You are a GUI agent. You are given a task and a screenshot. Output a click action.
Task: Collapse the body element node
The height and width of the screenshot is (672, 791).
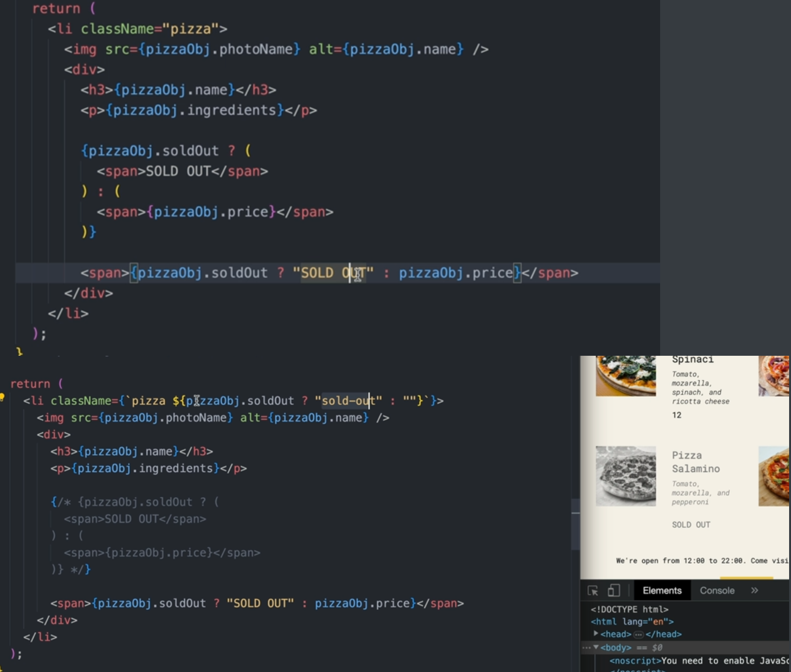[595, 648]
